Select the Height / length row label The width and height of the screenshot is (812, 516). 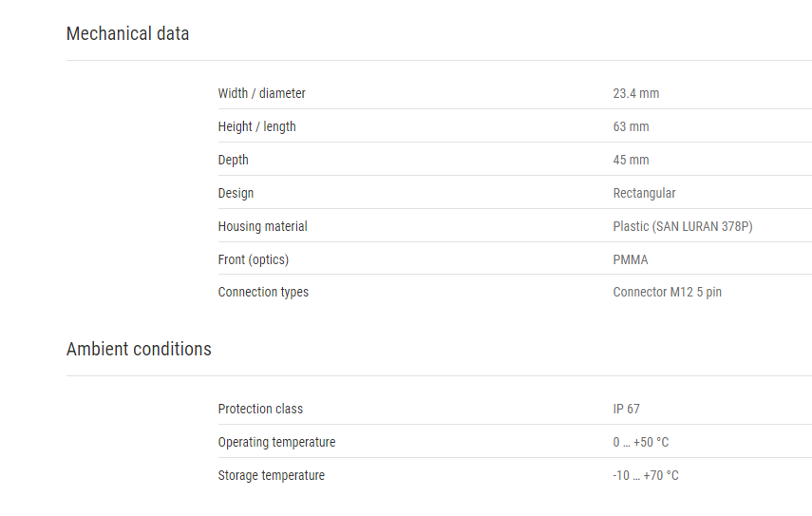coord(256,127)
